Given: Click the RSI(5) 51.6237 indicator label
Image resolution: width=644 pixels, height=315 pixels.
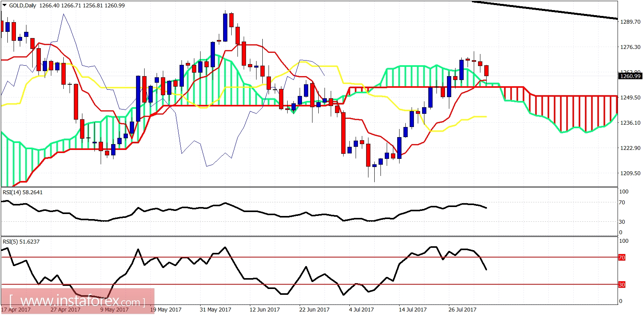Looking at the screenshot, I should (21, 242).
